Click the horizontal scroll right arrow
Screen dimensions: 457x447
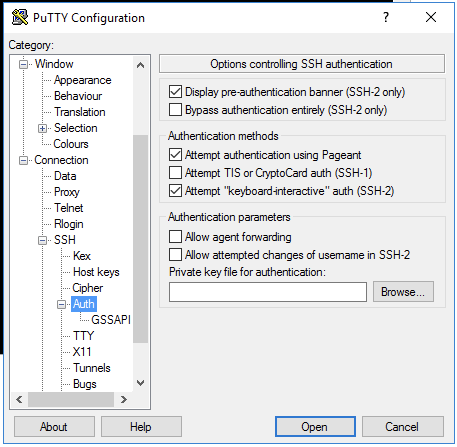click(x=124, y=399)
